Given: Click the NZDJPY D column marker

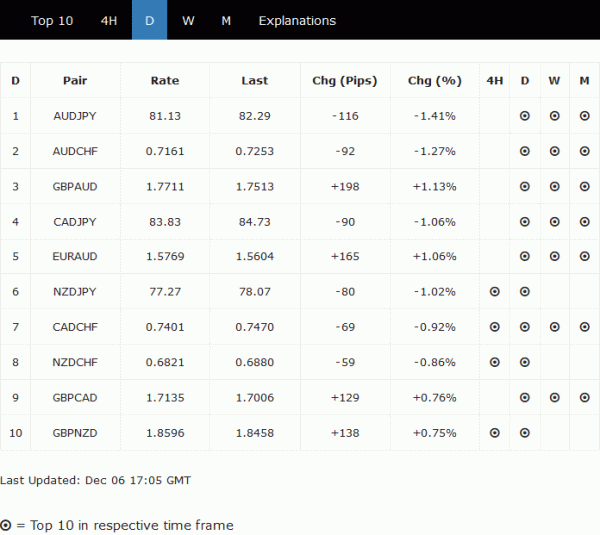Looking at the screenshot, I should [525, 292].
